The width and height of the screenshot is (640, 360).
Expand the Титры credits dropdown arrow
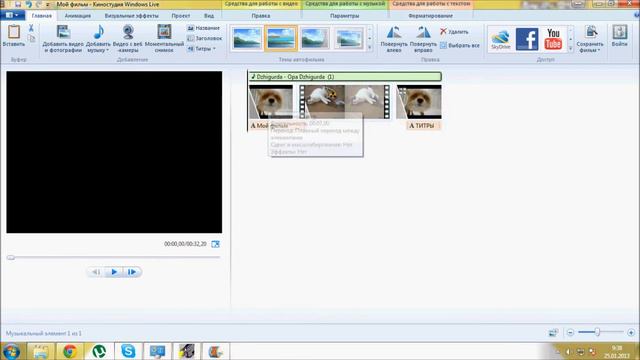point(214,49)
